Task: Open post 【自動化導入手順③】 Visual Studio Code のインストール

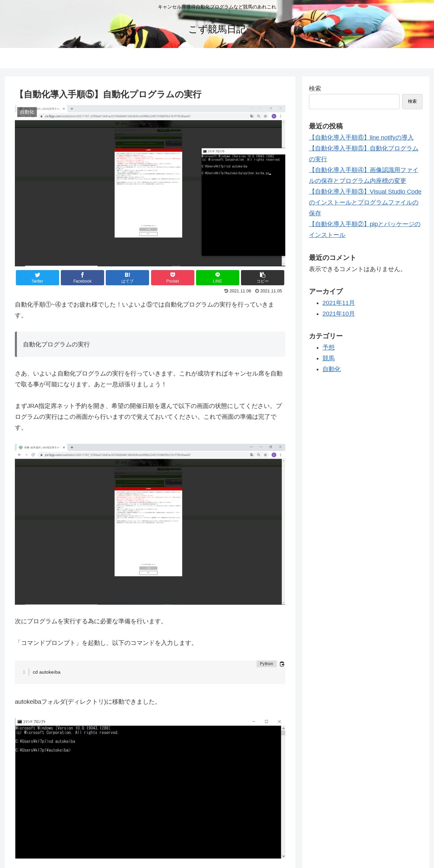Action: pyautogui.click(x=365, y=202)
